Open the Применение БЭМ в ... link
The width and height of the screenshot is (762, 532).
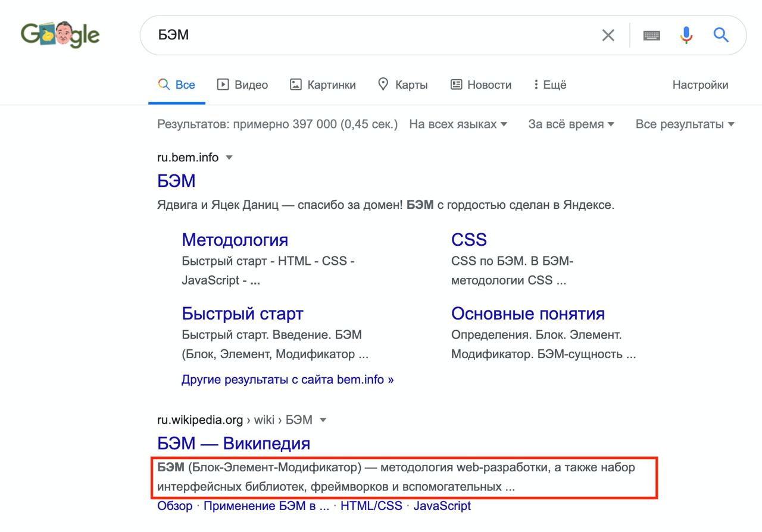pyautogui.click(x=266, y=506)
